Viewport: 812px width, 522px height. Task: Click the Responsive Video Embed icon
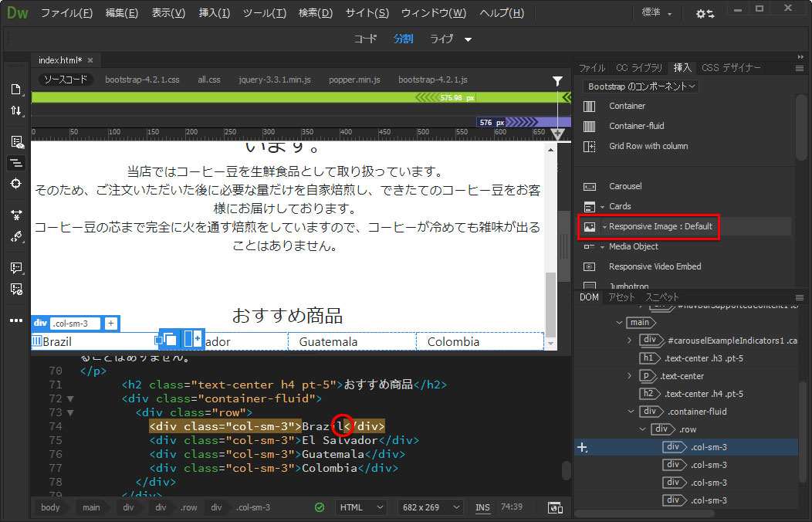pyautogui.click(x=590, y=266)
